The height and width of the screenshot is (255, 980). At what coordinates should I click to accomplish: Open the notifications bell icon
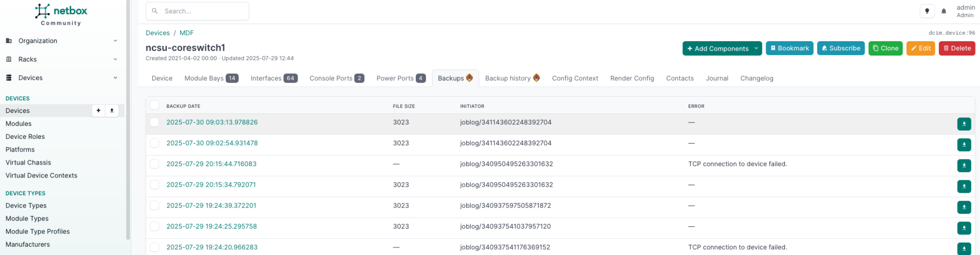point(944,11)
